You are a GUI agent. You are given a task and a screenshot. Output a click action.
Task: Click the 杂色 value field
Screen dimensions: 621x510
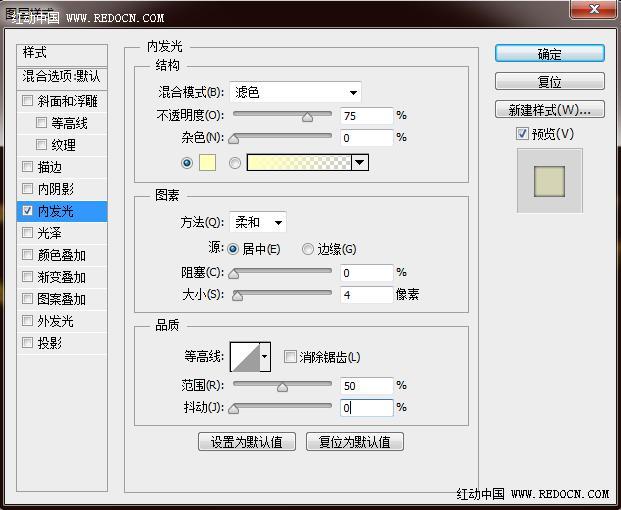[x=367, y=138]
